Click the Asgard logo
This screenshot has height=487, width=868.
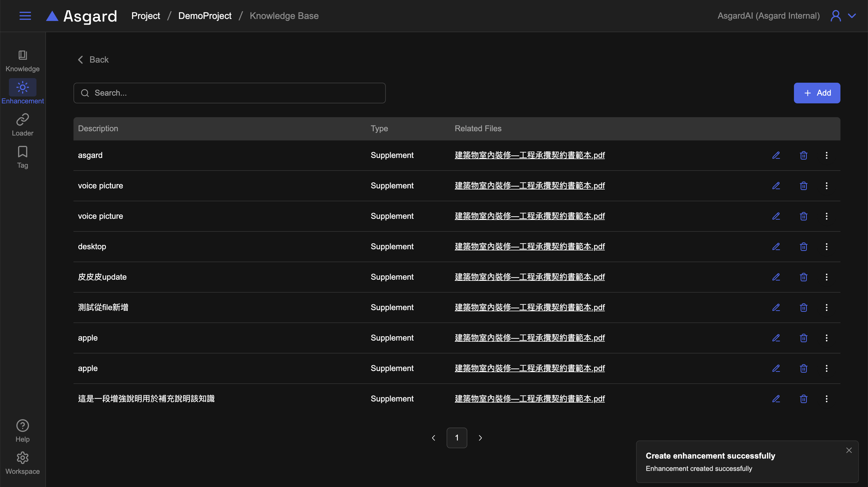[82, 16]
